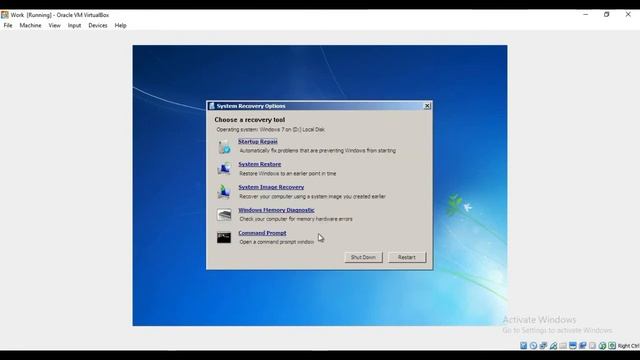This screenshot has width=640, height=360.
Task: Open the System Image Recovery link
Action: pyautogui.click(x=271, y=187)
